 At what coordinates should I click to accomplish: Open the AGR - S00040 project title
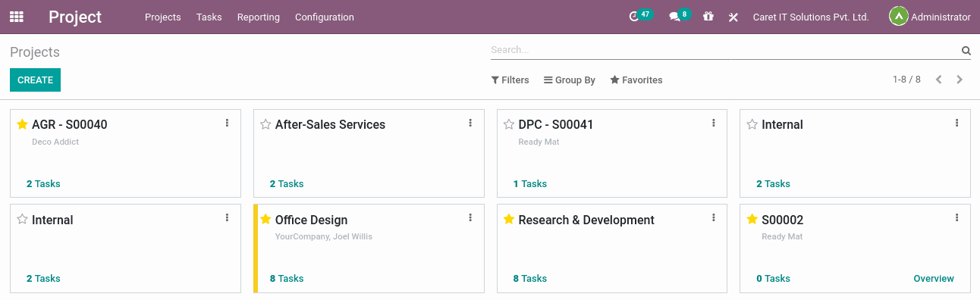(x=70, y=124)
